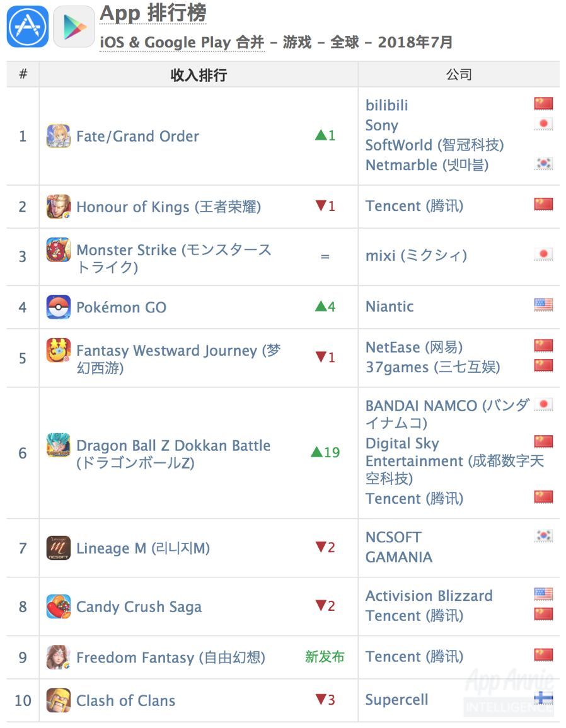The height and width of the screenshot is (728, 566).
Task: Click the 公司 column header
Action: (458, 74)
